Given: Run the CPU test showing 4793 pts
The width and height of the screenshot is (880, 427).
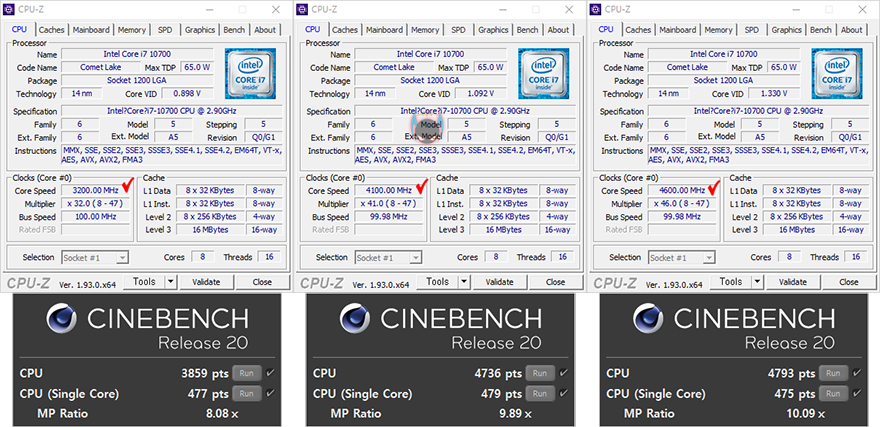Looking at the screenshot, I should tap(833, 373).
